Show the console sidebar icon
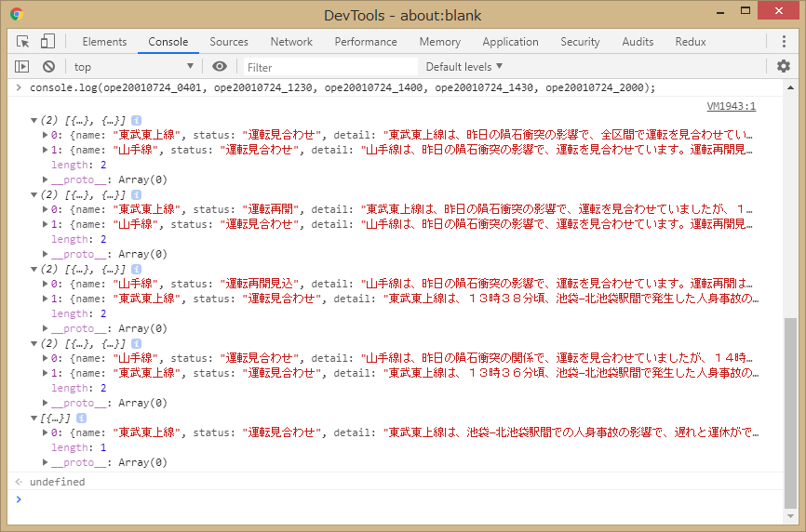Screen dimensions: 806x532 pos(22,67)
